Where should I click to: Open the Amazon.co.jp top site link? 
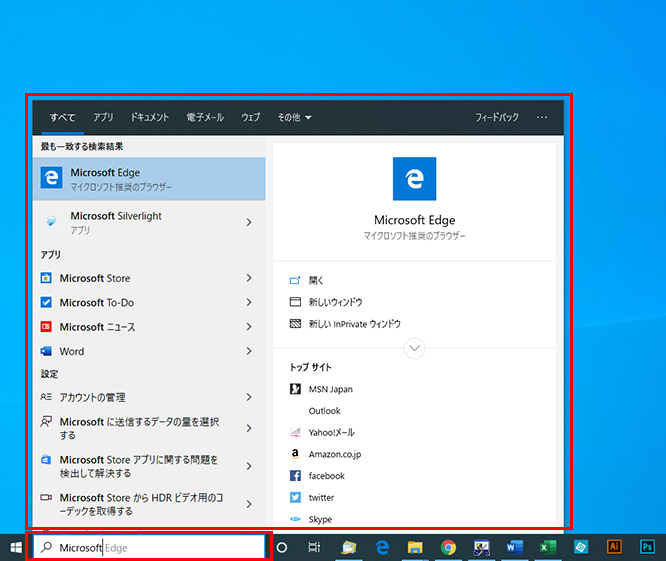coord(335,454)
